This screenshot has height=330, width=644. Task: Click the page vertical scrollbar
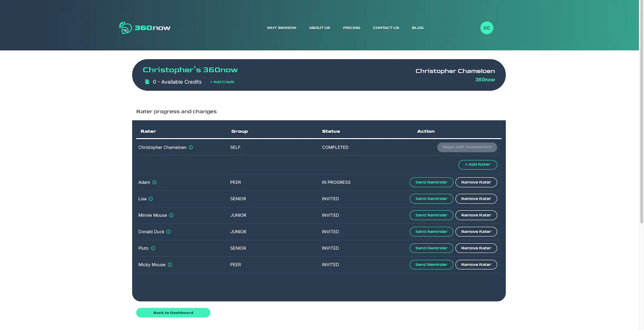pos(642,112)
